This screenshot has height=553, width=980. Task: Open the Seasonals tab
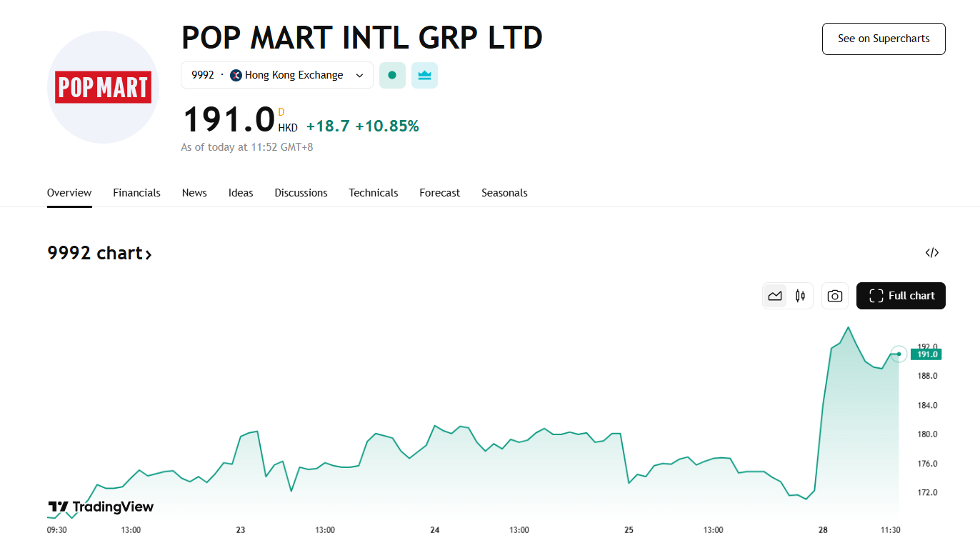point(504,193)
